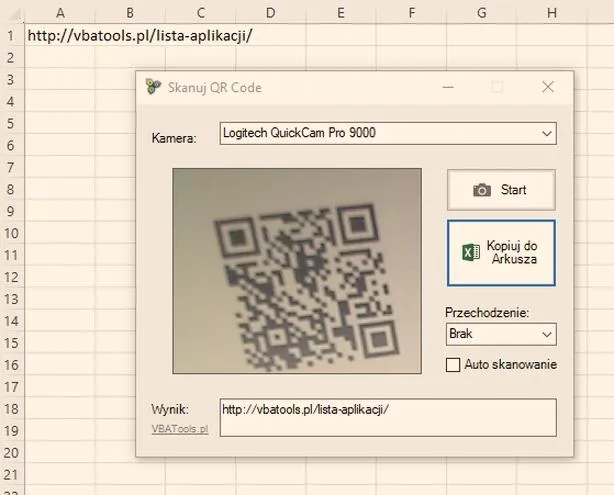The width and height of the screenshot is (614, 495).
Task: Select column H header
Action: (552, 13)
